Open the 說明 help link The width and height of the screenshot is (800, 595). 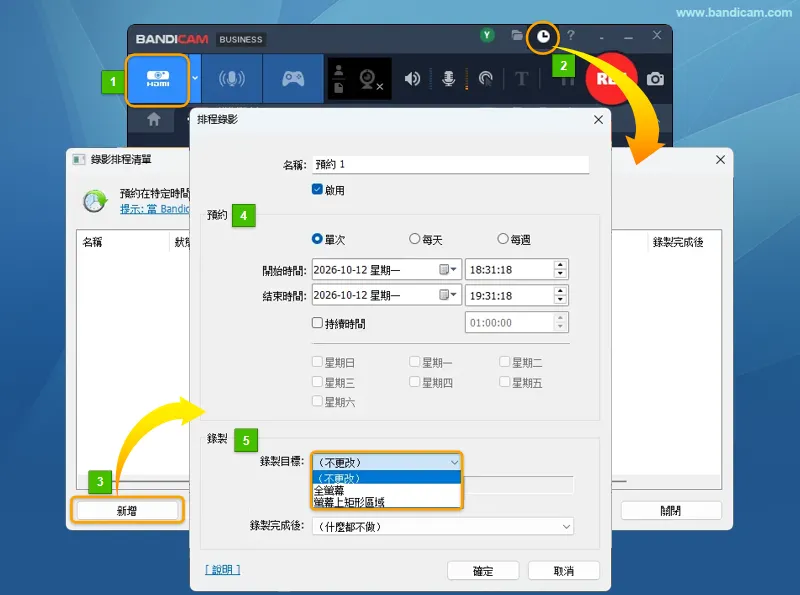point(222,569)
